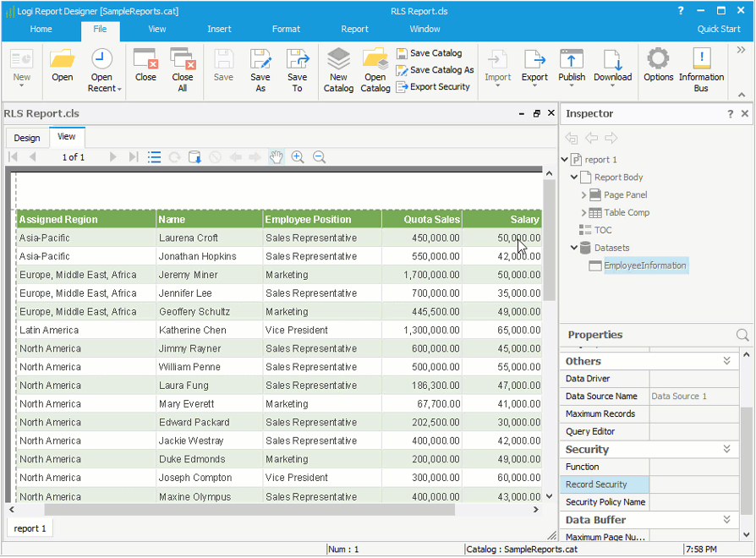Click the search magnifier in the Properties panel

coord(742,335)
